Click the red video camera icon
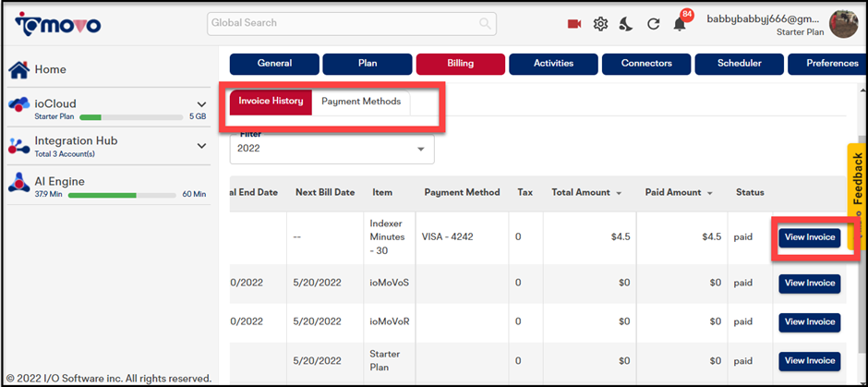868x387 pixels. click(574, 24)
